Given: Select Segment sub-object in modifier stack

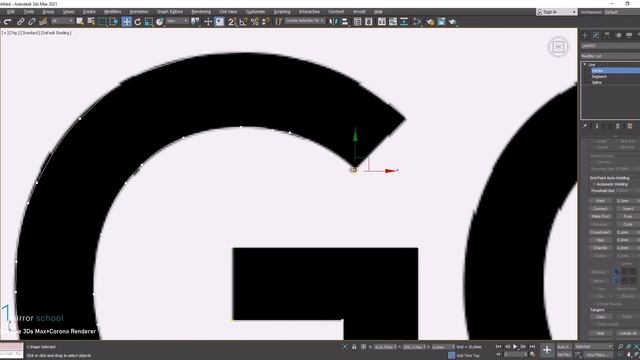Looking at the screenshot, I should (x=599, y=76).
